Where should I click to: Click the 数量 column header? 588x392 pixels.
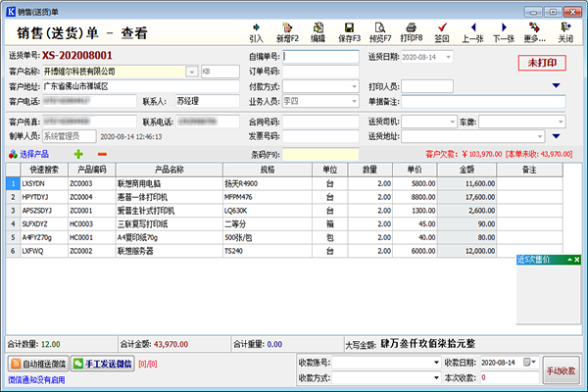pyautogui.click(x=369, y=170)
